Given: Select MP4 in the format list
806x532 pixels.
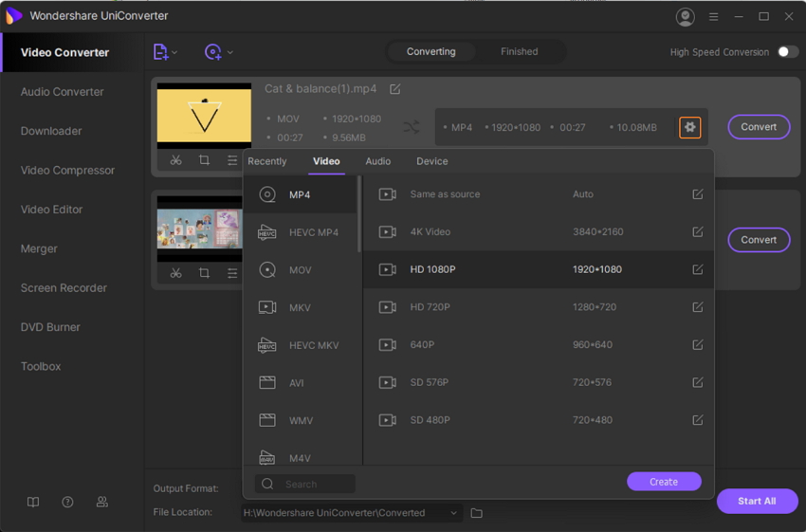Looking at the screenshot, I should point(301,194).
